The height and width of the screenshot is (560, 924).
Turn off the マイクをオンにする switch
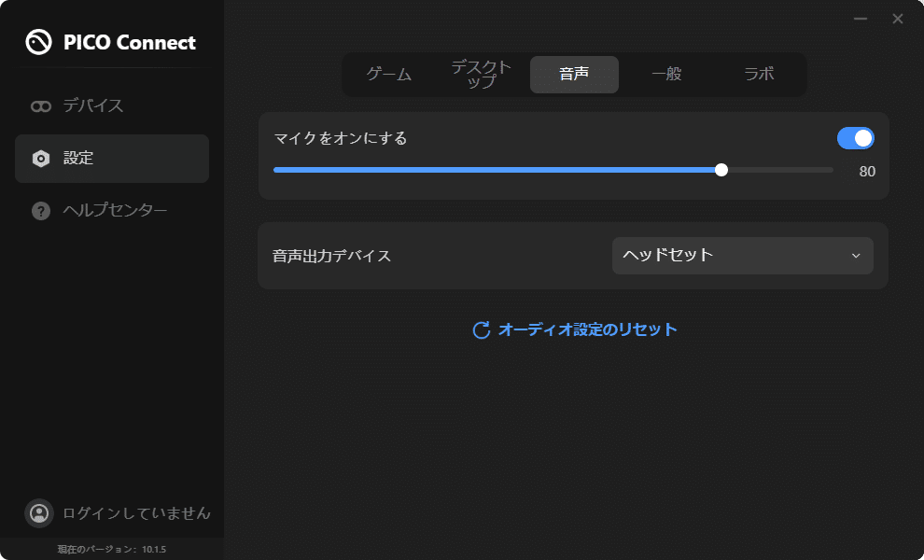tap(856, 138)
